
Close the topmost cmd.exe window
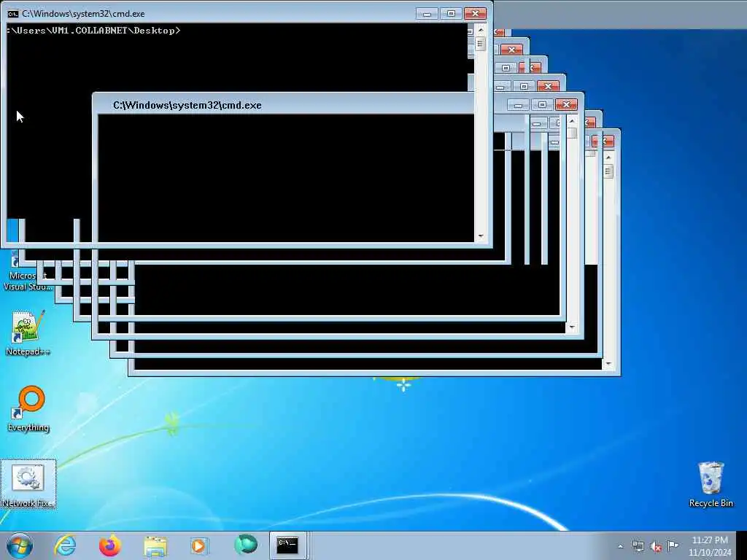pos(475,14)
